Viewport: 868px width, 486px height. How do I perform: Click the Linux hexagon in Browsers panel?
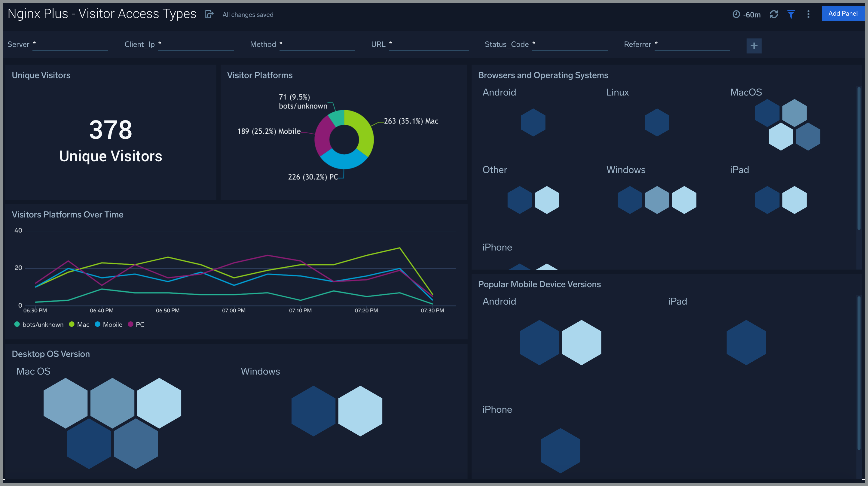tap(657, 122)
